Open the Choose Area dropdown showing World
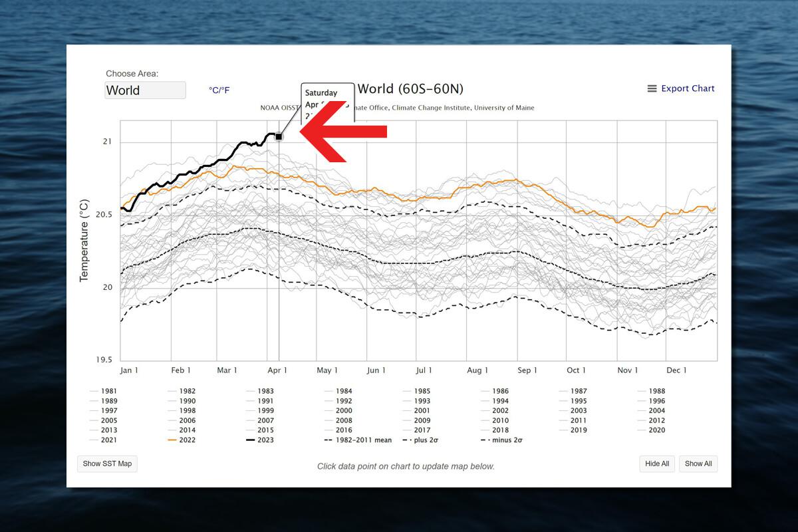 coord(145,90)
